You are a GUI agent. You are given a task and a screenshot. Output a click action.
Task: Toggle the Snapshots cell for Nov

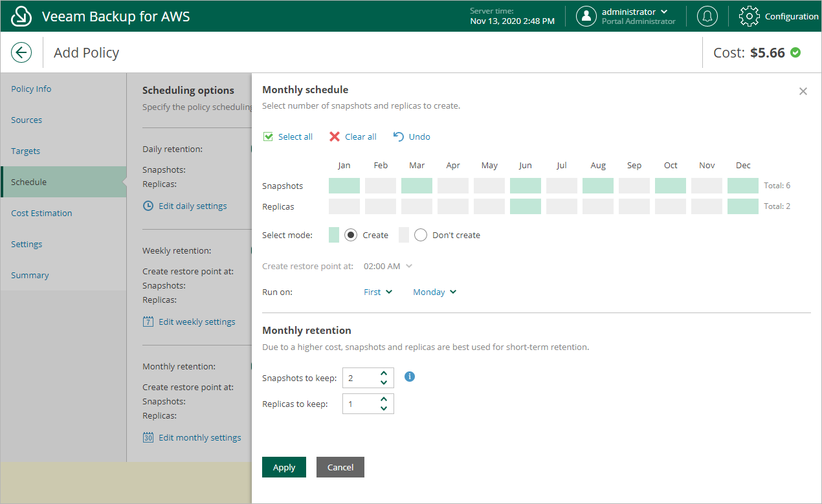(x=707, y=186)
